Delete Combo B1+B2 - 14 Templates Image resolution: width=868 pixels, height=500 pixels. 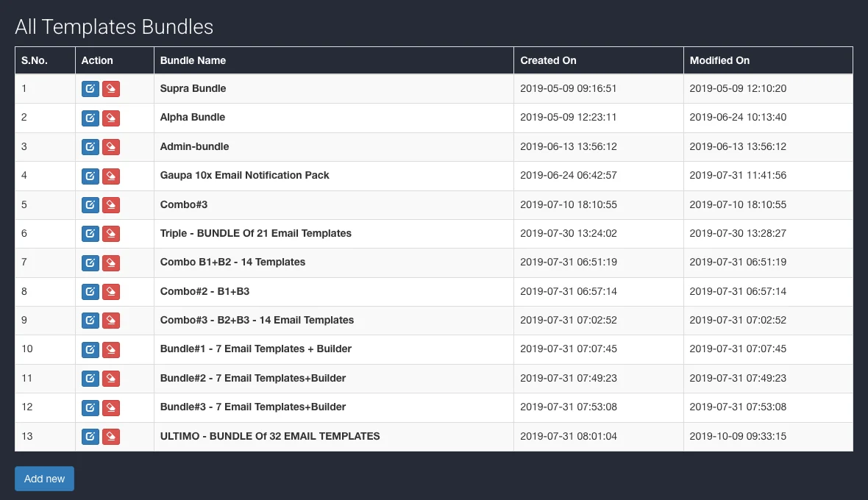(111, 262)
